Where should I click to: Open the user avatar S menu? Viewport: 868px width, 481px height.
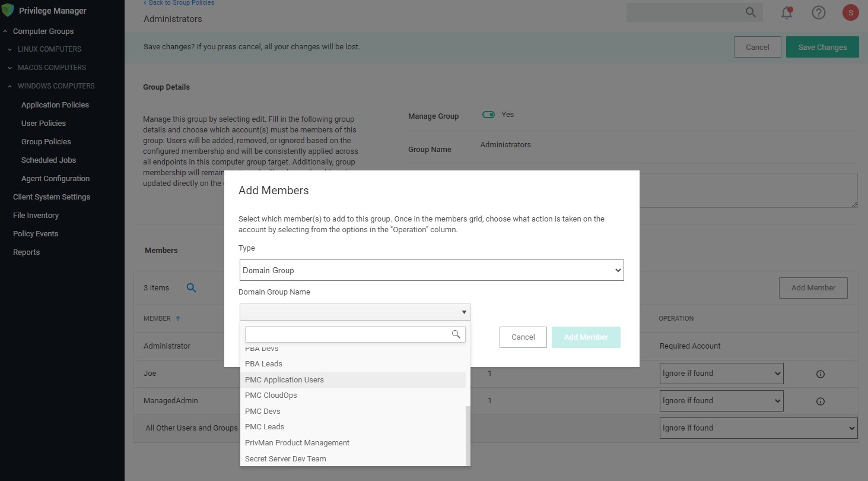851,12
